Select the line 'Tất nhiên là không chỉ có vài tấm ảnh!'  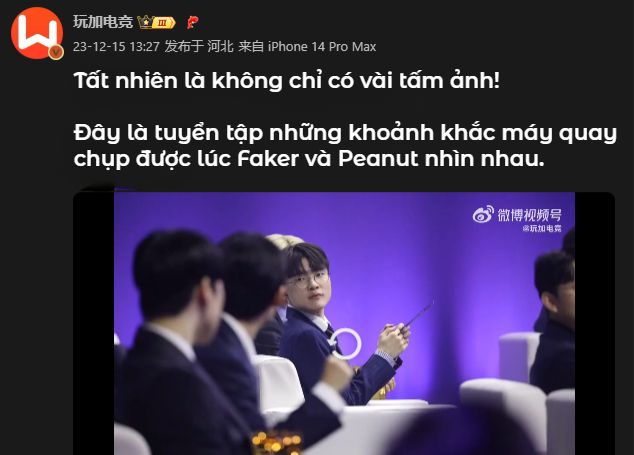287,80
